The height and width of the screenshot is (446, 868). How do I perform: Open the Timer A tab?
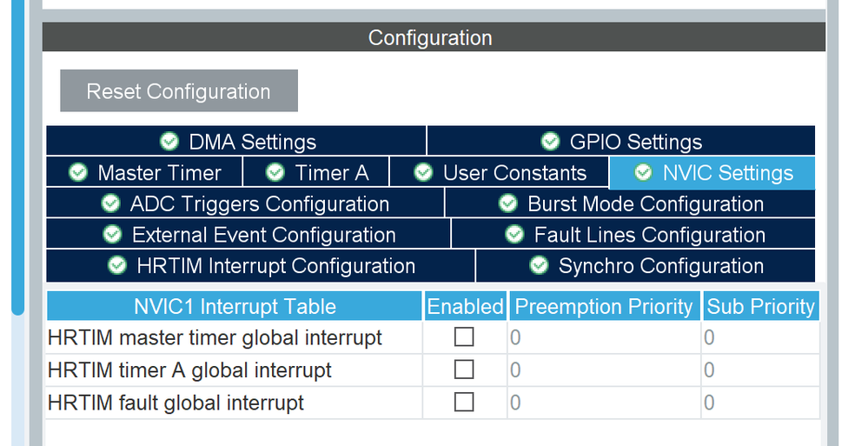316,172
